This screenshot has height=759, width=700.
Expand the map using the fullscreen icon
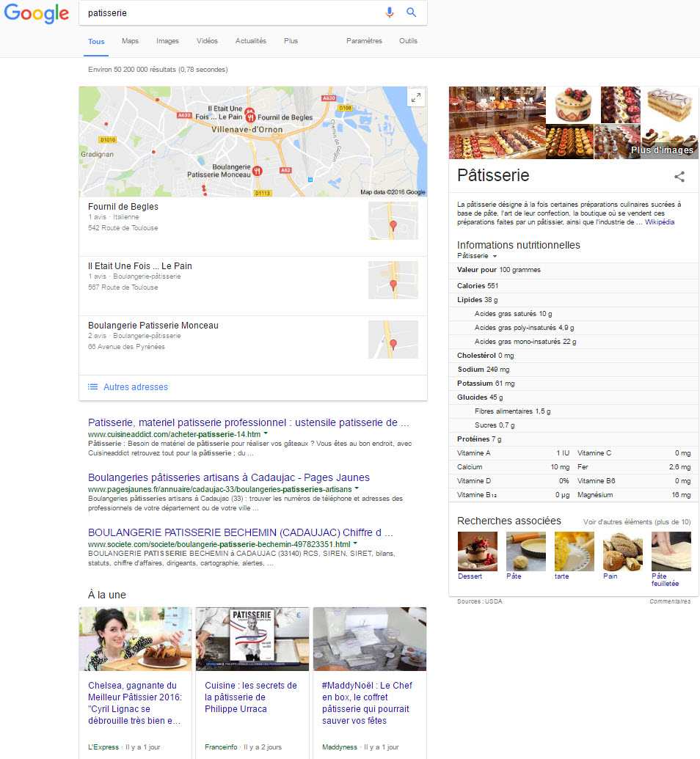click(x=415, y=98)
